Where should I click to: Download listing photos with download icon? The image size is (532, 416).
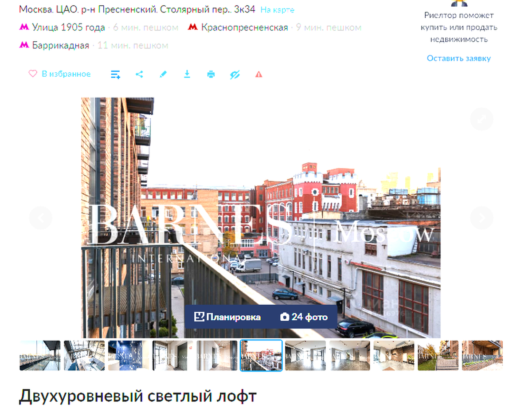(187, 74)
